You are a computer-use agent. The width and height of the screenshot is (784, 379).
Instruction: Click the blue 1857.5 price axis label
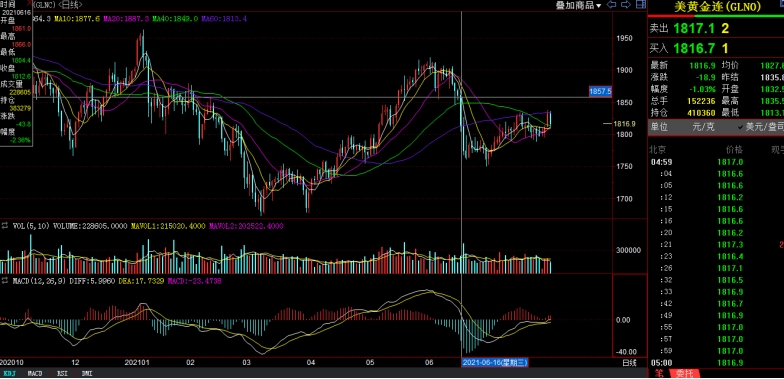[x=600, y=92]
